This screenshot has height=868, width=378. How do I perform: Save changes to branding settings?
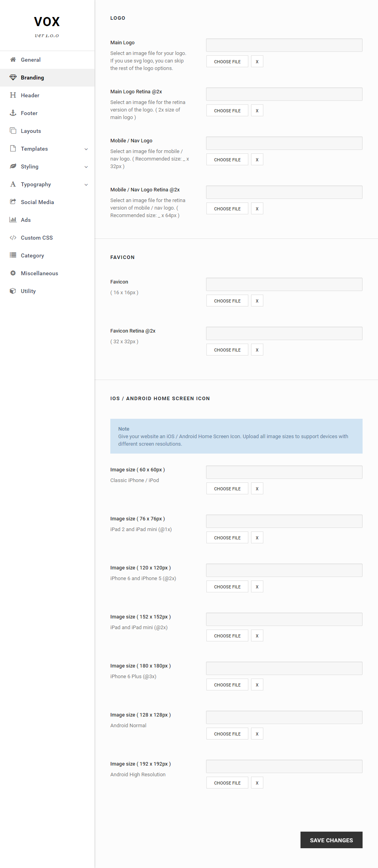click(331, 840)
